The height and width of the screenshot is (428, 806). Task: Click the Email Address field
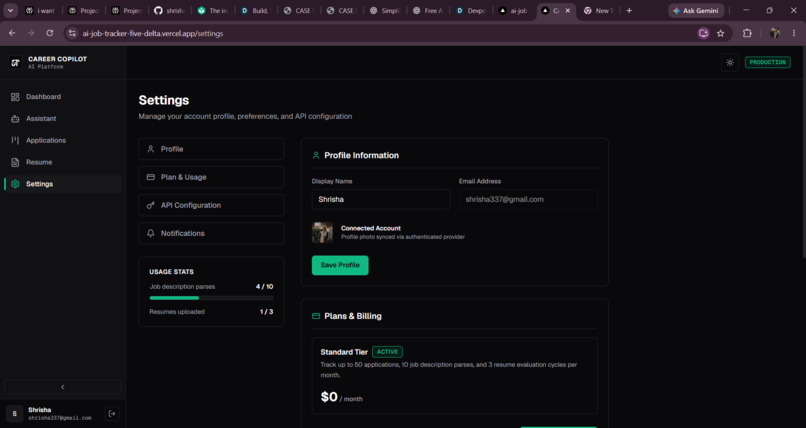click(x=528, y=199)
